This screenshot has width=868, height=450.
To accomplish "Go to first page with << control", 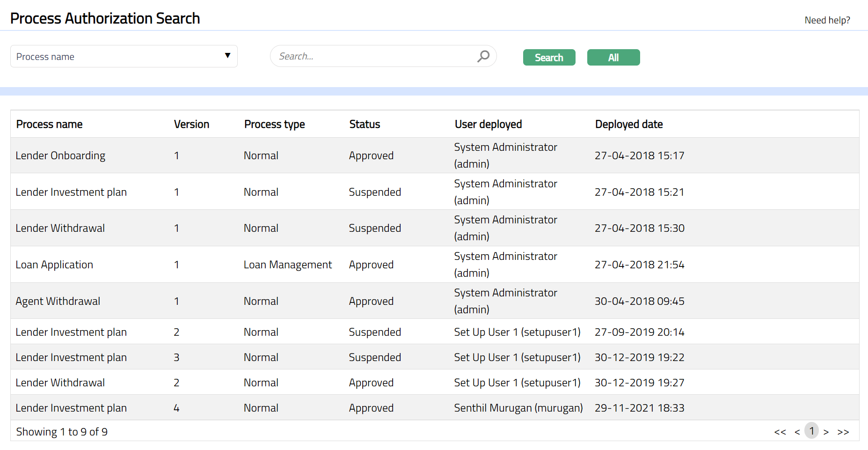I will [x=780, y=432].
